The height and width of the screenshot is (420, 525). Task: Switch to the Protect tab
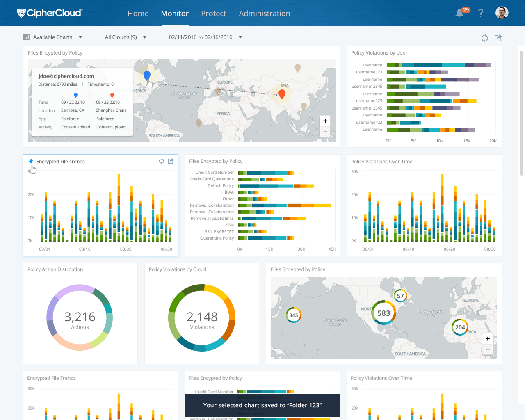tap(213, 13)
